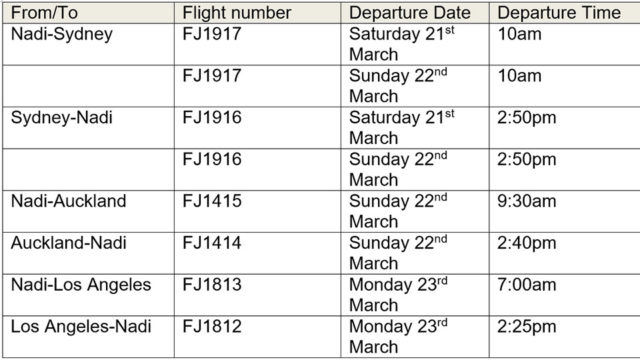Click the From/To column header
640x360 pixels.
pyautogui.click(x=89, y=13)
